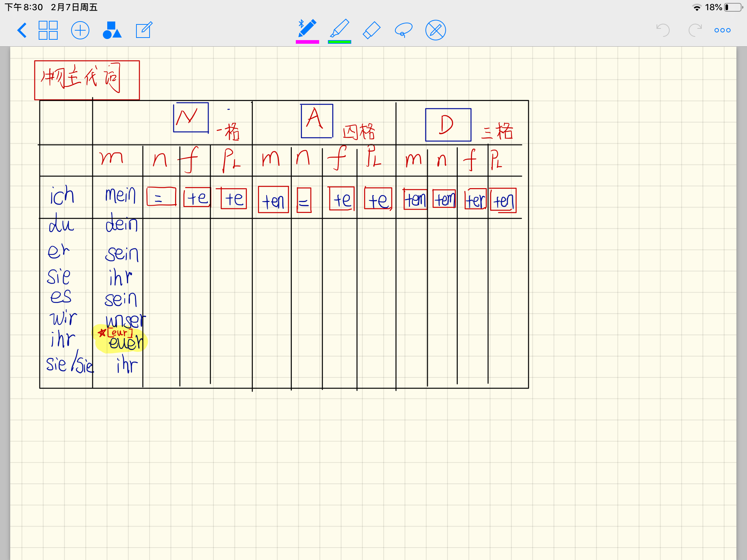Image resolution: width=747 pixels, height=560 pixels.
Task: Select the eraser tool
Action: [x=372, y=30]
